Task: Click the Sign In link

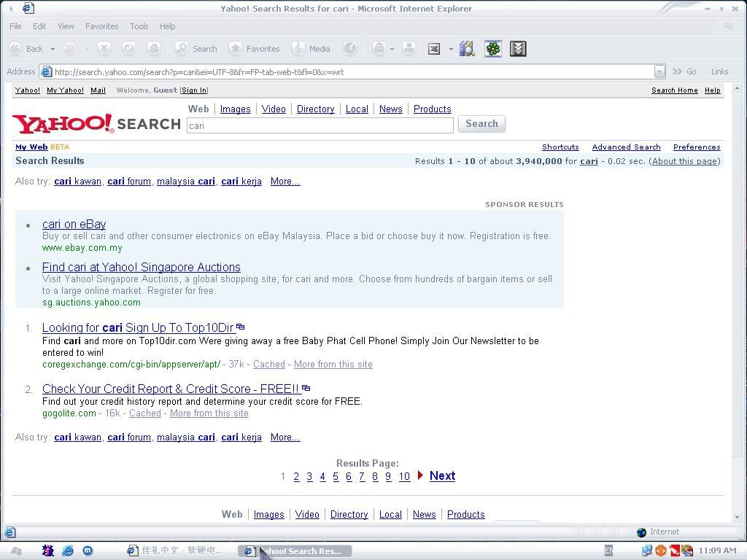Action: (194, 90)
